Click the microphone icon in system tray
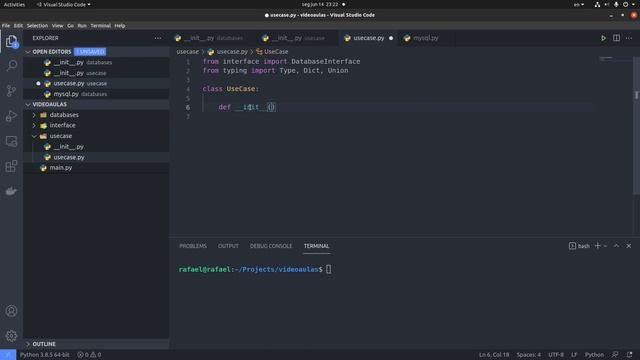 616,4
